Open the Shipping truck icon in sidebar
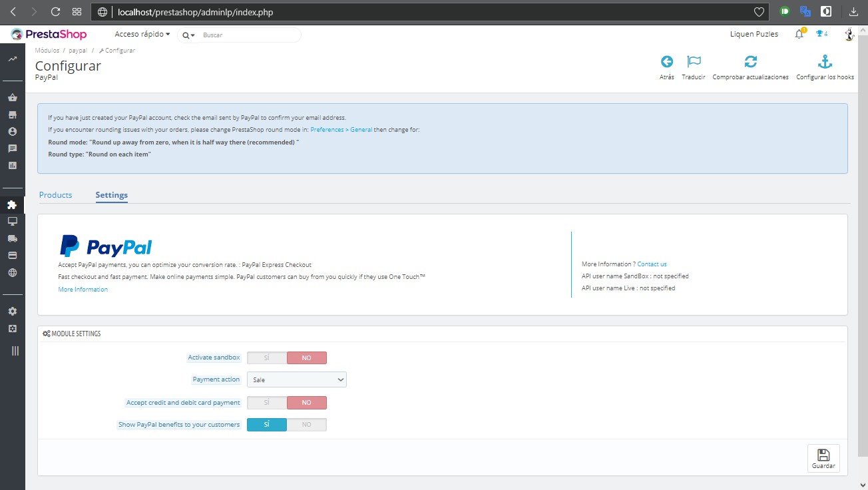868x490 pixels. tap(12, 238)
